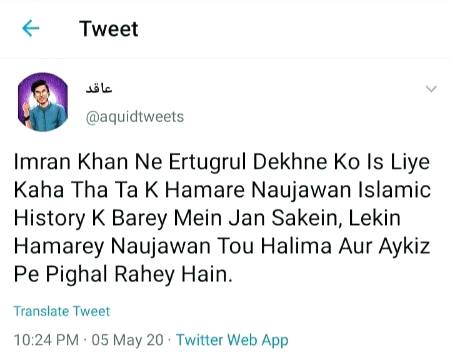Tap the Arabic display name عاقد

[x=99, y=88]
